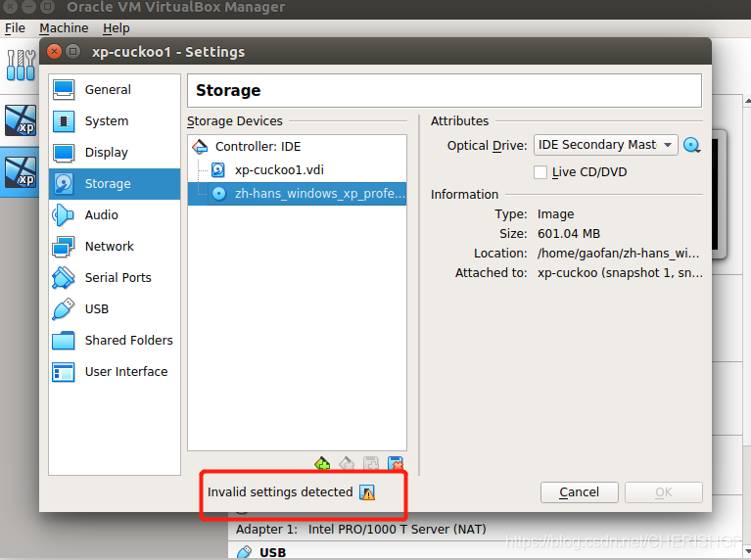
Task: Open the Display settings category
Action: click(x=115, y=153)
